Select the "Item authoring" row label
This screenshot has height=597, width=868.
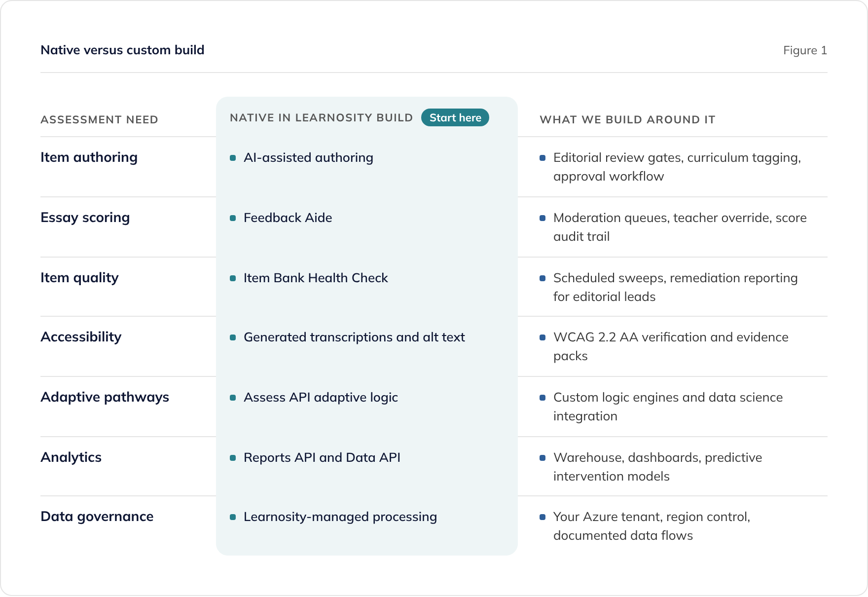tap(89, 157)
